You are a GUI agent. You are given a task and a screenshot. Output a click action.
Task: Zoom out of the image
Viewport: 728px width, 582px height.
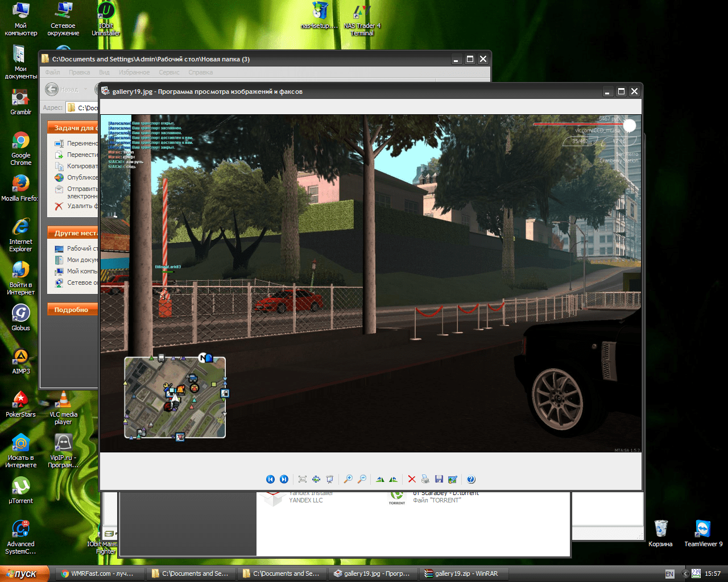(362, 479)
